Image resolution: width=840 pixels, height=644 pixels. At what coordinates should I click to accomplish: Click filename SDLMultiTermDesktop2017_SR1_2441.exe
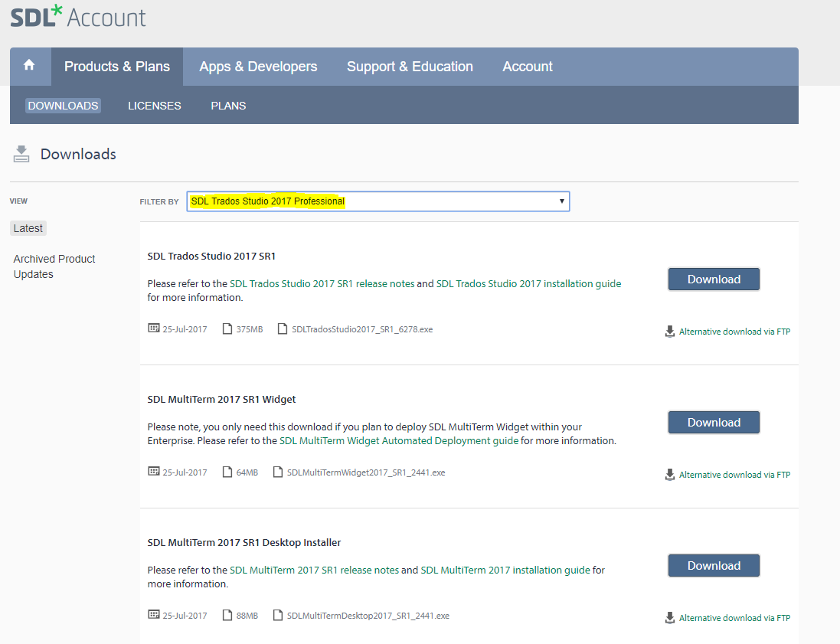click(368, 615)
